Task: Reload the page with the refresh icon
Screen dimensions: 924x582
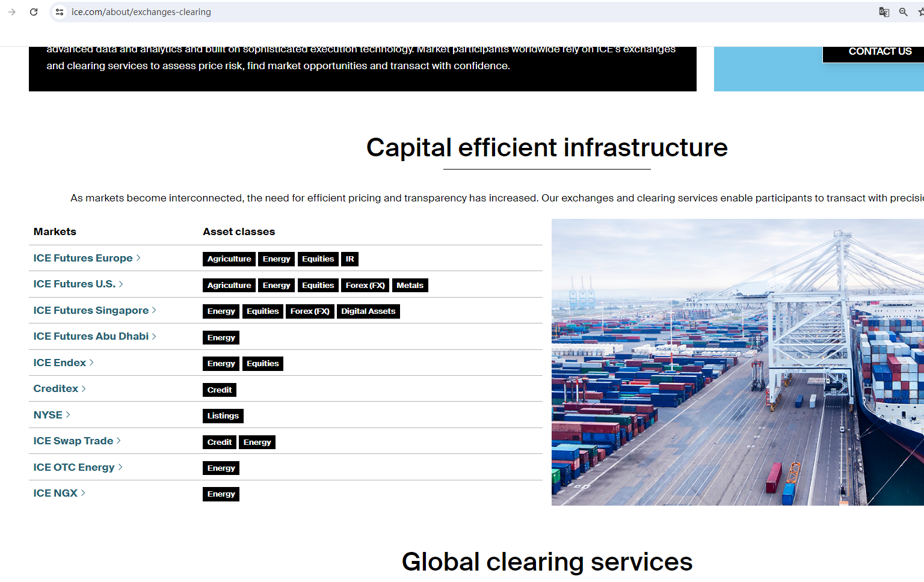Action: coord(34,12)
